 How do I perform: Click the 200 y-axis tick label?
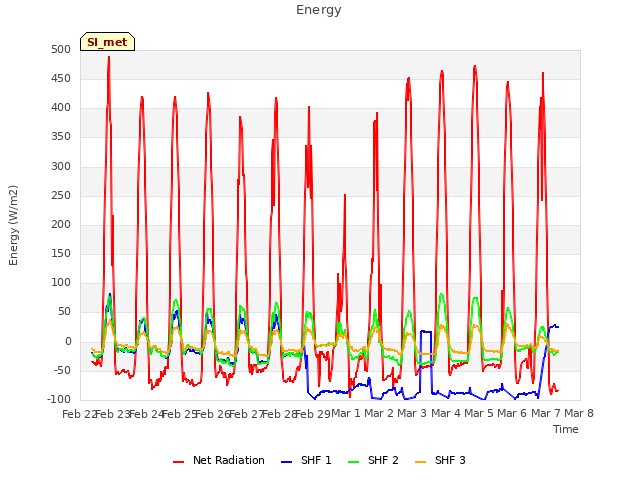click(61, 225)
